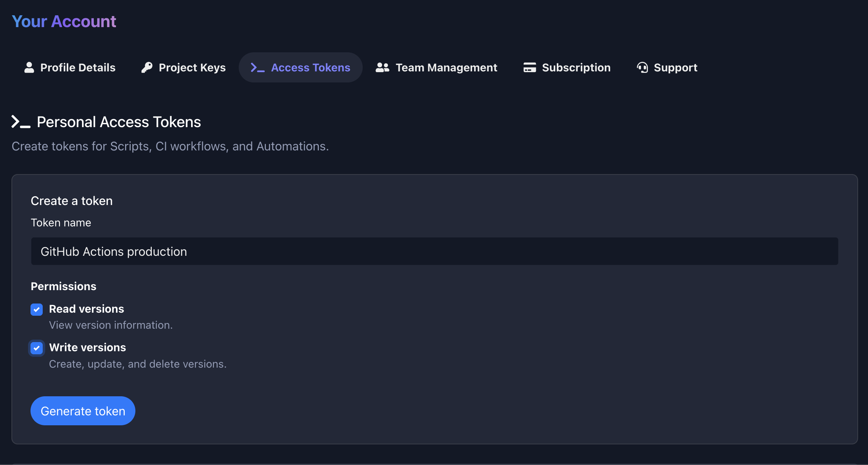
Task: Focus the Token name input field
Action: tap(434, 251)
